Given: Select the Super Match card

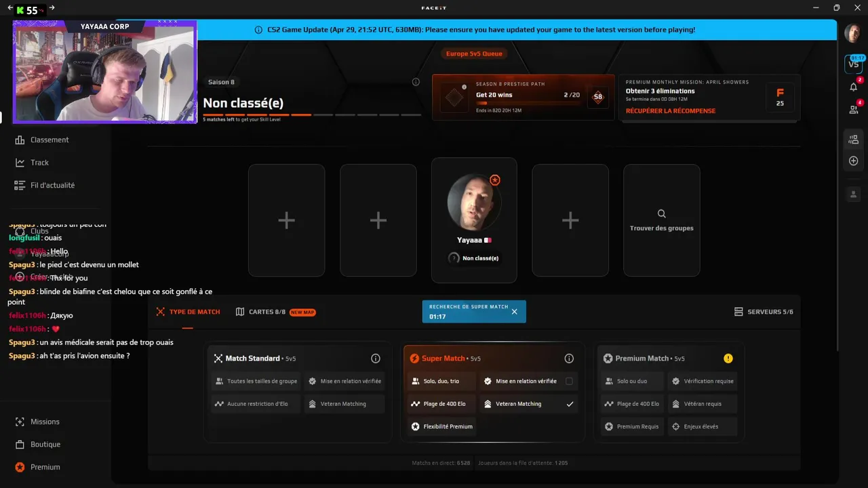Looking at the screenshot, I should [493, 392].
